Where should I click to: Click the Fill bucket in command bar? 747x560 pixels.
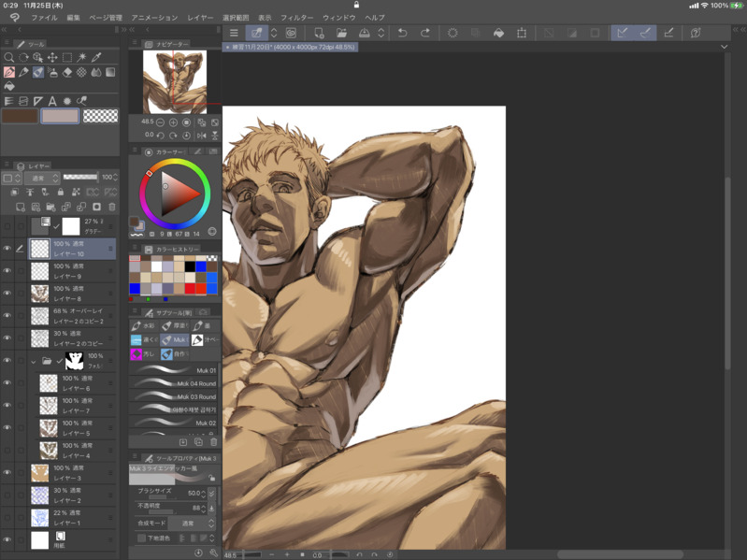[498, 33]
